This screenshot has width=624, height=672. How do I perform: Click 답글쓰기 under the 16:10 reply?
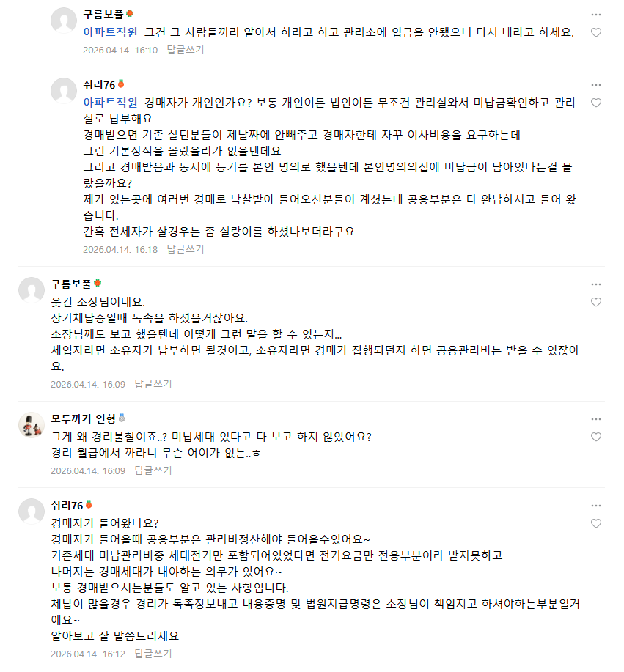(186, 50)
